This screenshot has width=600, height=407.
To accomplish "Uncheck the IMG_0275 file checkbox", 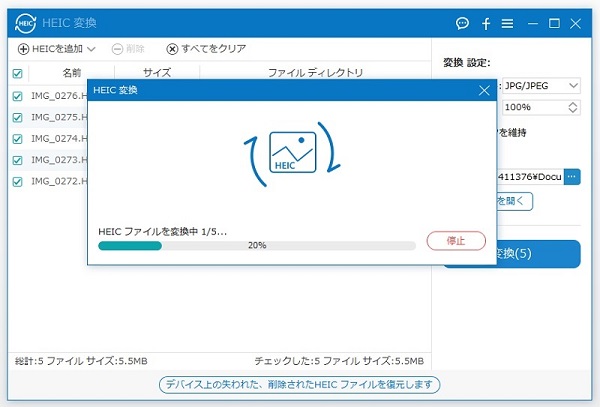I will tap(18, 117).
